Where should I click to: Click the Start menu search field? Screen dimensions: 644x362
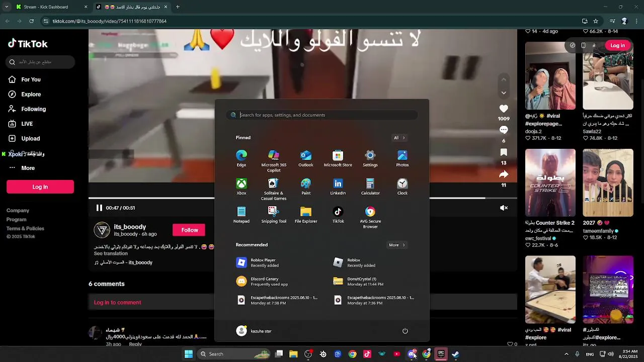[322, 115]
